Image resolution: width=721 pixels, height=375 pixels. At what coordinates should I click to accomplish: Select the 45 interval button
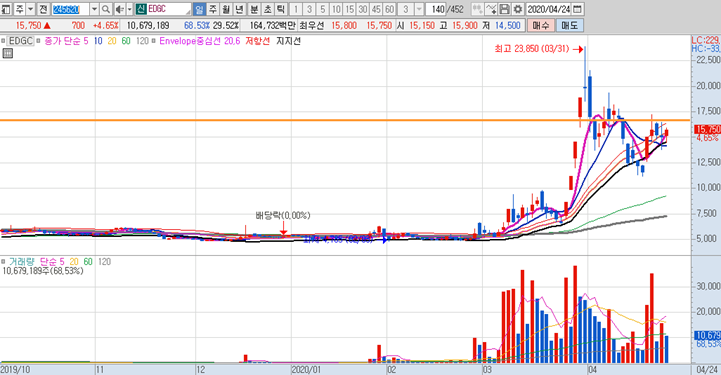click(376, 9)
